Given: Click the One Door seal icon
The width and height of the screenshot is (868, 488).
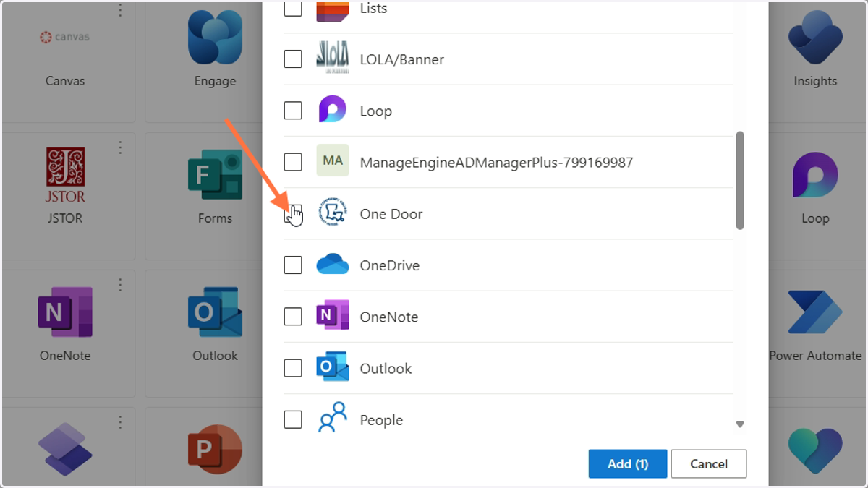Looking at the screenshot, I should [x=333, y=213].
